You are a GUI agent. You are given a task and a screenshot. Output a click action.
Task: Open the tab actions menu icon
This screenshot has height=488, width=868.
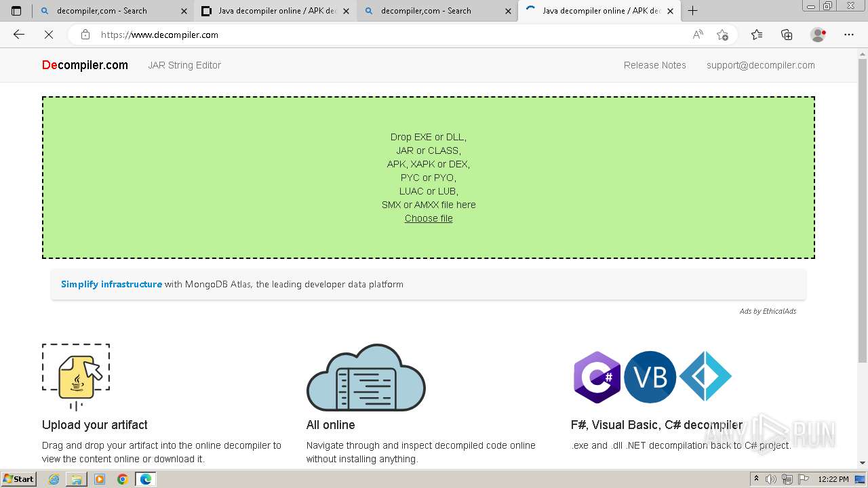(x=16, y=11)
